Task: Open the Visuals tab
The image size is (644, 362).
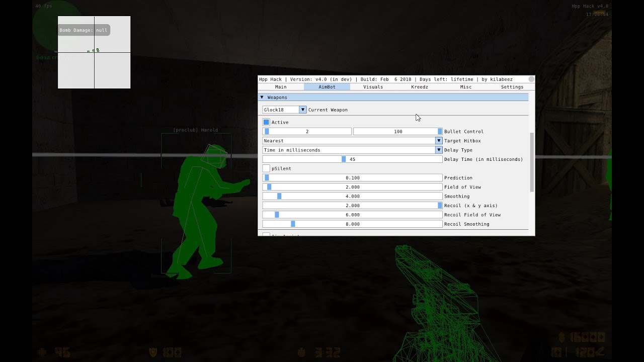Action: [373, 87]
